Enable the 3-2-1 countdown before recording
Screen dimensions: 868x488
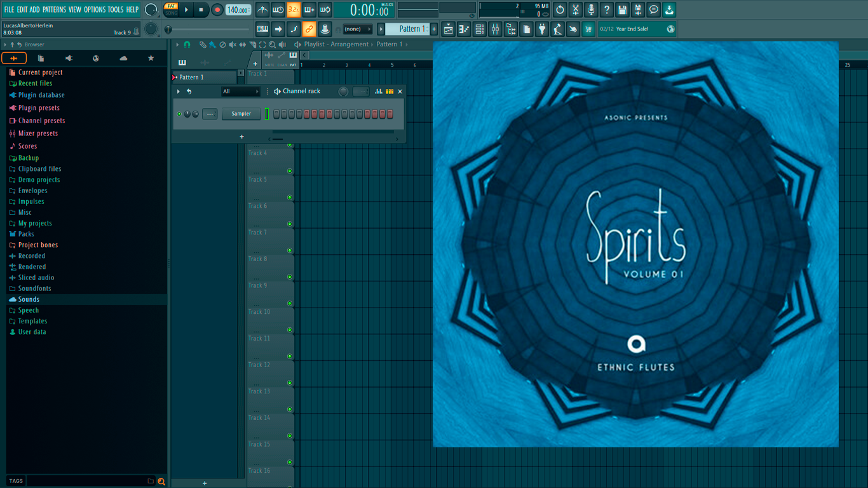294,10
